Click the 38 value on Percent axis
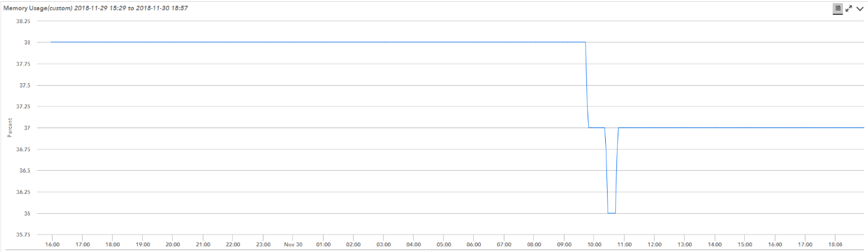This screenshot has height=252, width=868. pyautogui.click(x=27, y=43)
